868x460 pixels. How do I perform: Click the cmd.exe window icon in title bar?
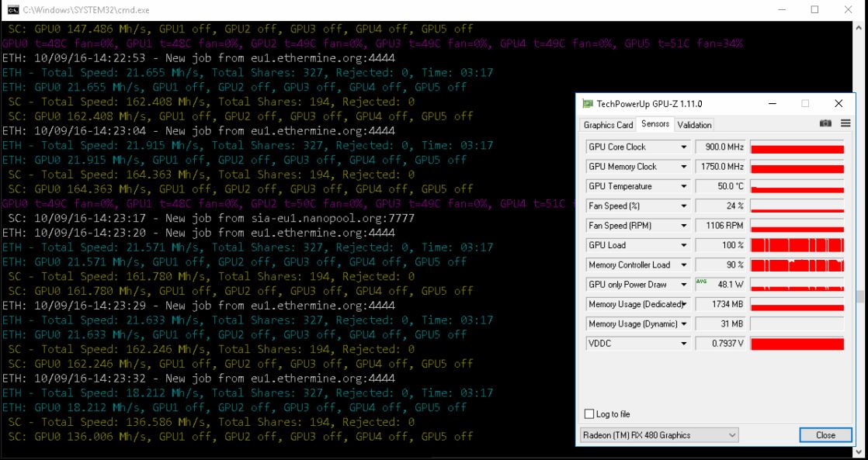[12, 10]
